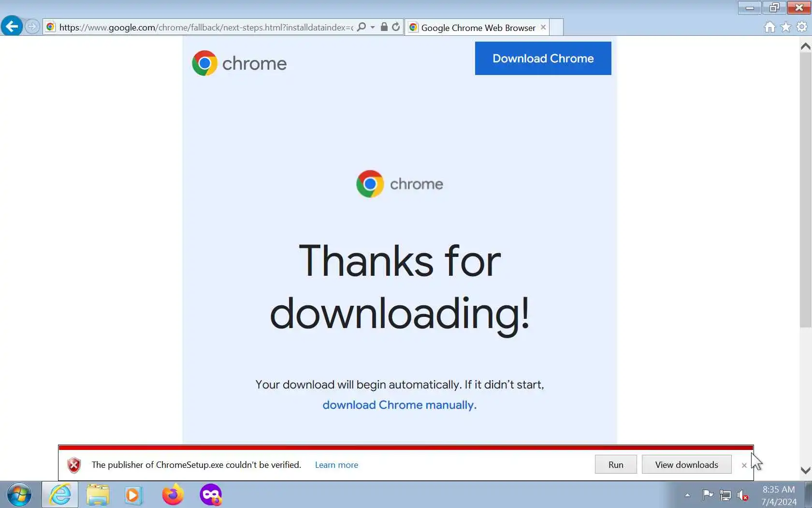Restore down the Internet Explorer window
Screen dimensions: 812x508
click(774, 8)
